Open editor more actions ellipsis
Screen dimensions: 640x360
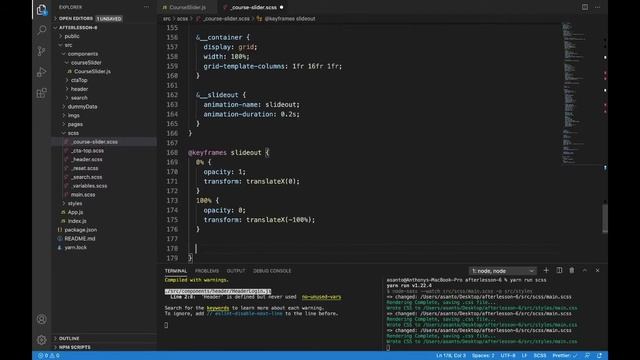pyautogui.click(x=598, y=7)
